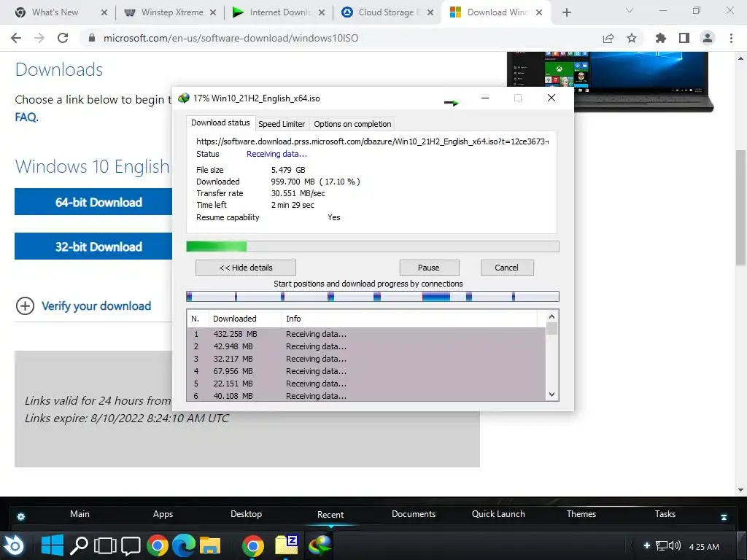This screenshot has height=560, width=747.
Task: Open File Explorer folder on taskbar
Action: click(210, 545)
